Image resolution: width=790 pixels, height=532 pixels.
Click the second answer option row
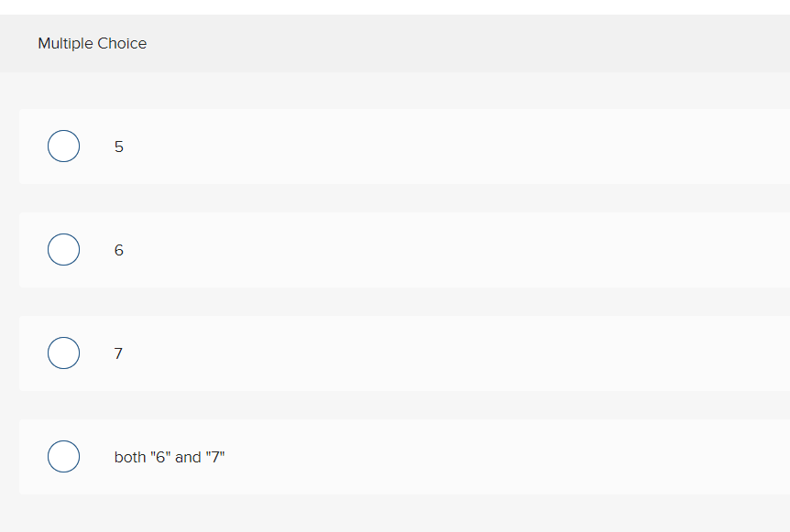pyautogui.click(x=395, y=249)
